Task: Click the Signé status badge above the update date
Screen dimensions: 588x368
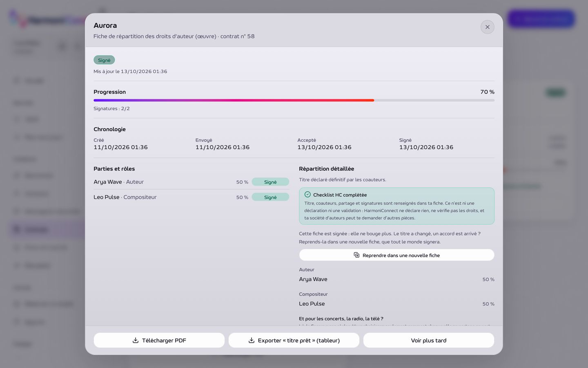Action: pos(104,60)
